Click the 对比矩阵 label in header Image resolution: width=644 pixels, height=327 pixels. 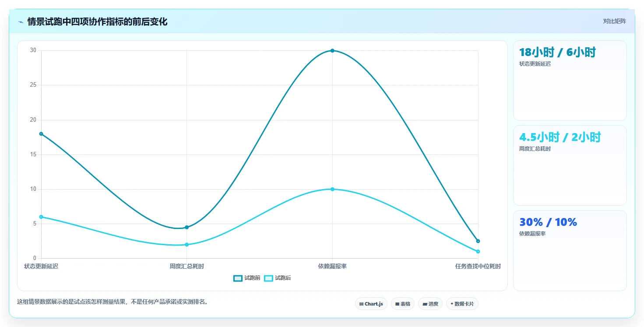tap(615, 21)
